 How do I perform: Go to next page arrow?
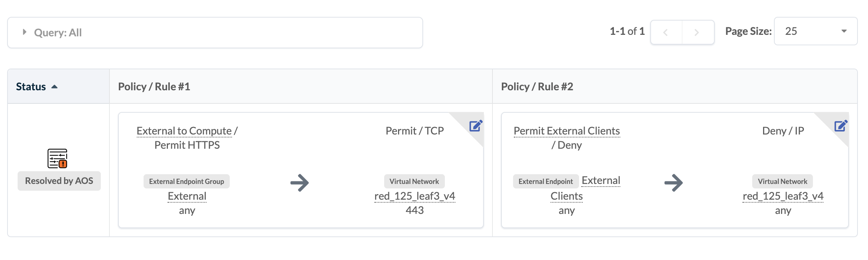697,33
